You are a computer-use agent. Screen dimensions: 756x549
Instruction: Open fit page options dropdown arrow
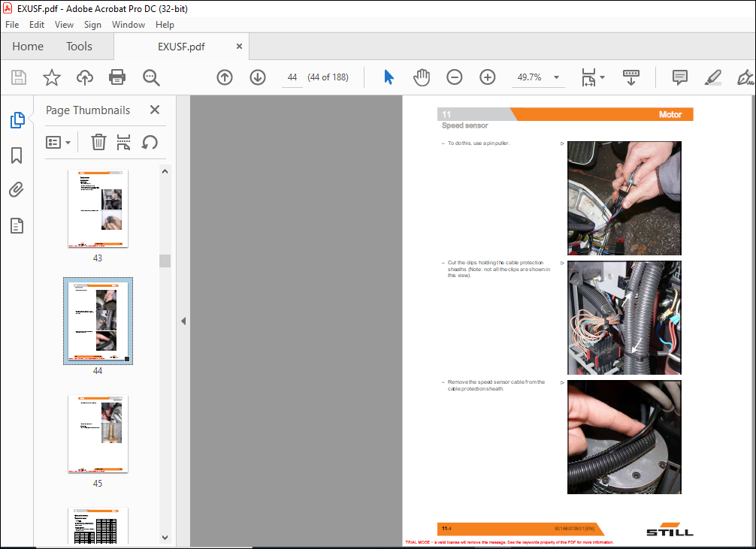tap(602, 77)
